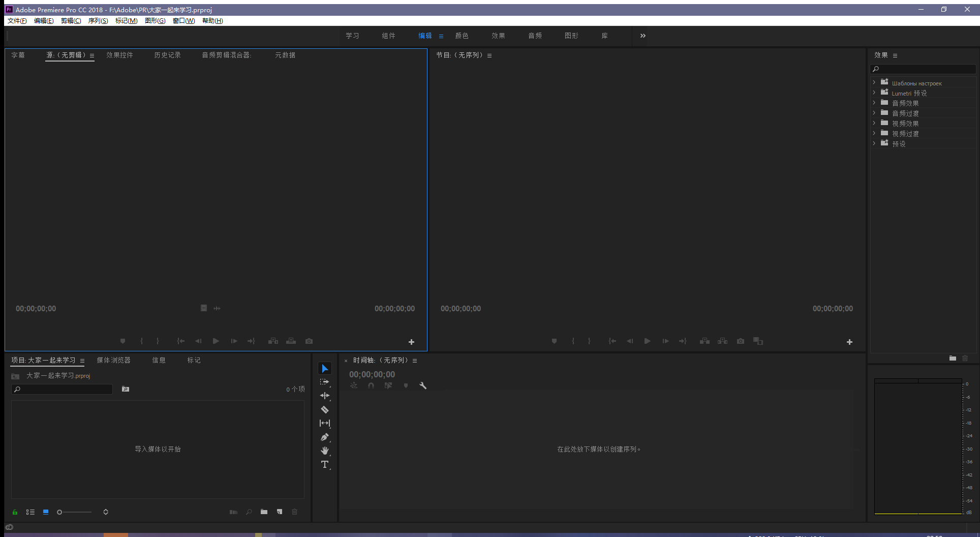Click Overwrite button in Source monitor

click(x=291, y=341)
